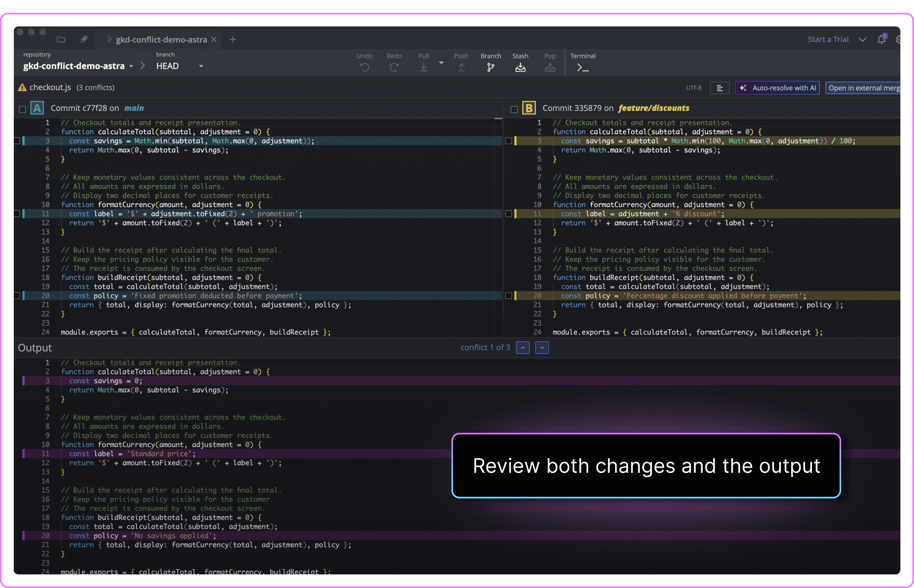Screen dimensions: 914x588
Task: Stash changes with the Stash button
Action: pyautogui.click(x=520, y=63)
